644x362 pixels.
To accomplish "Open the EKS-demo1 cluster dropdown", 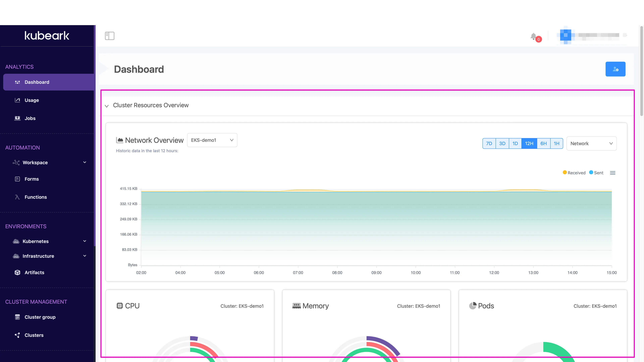I will (212, 140).
